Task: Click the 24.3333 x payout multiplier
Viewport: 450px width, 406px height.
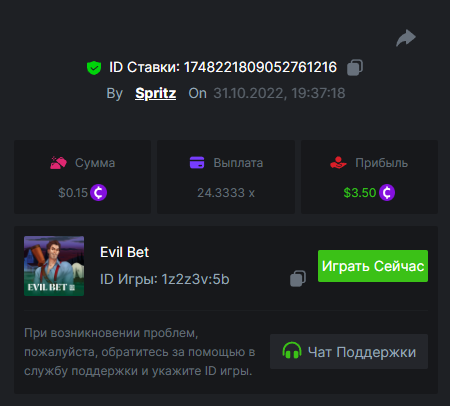Action: click(226, 193)
